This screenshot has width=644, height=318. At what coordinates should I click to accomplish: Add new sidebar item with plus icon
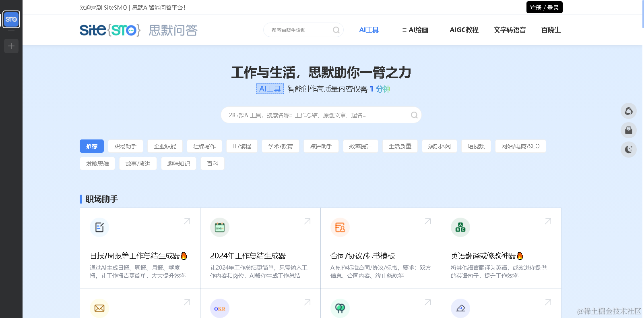point(11,46)
